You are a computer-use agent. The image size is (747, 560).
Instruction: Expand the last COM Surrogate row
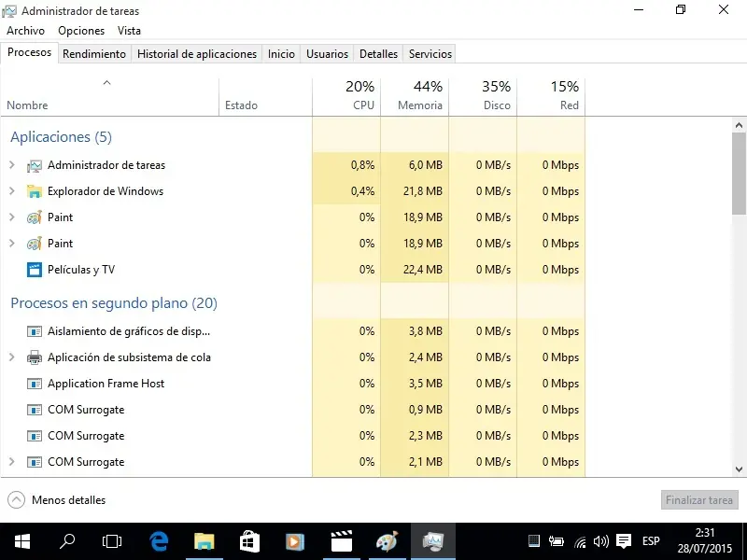12,461
